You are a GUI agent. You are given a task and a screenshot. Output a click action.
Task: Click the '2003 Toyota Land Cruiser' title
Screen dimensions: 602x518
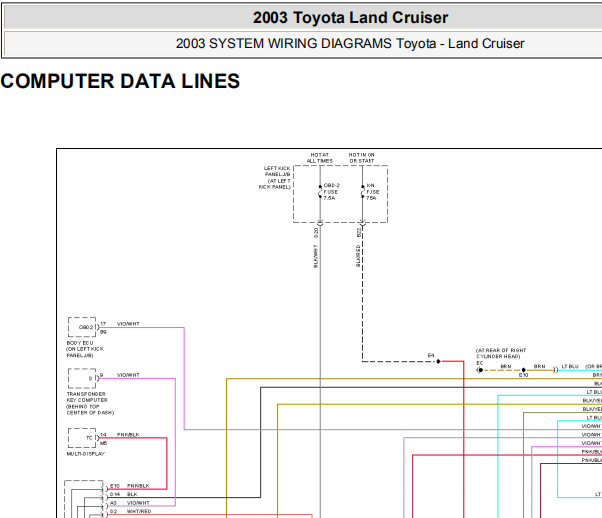(x=350, y=18)
